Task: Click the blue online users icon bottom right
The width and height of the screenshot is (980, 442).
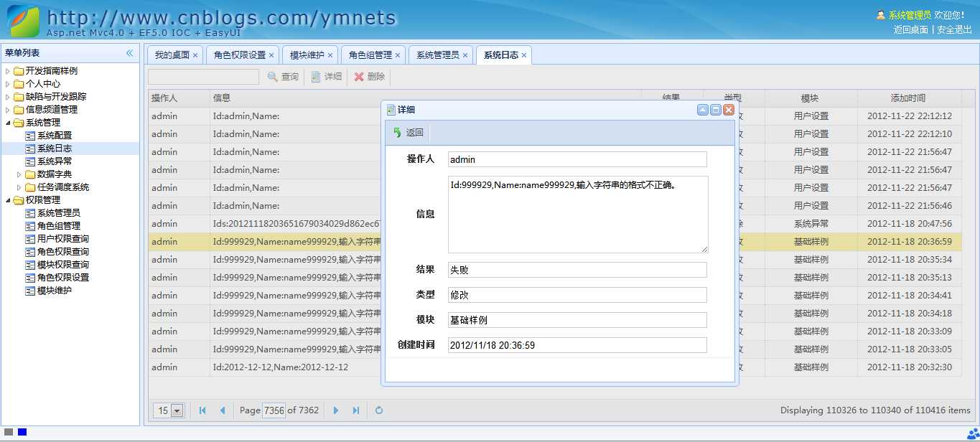Action: coord(974,436)
